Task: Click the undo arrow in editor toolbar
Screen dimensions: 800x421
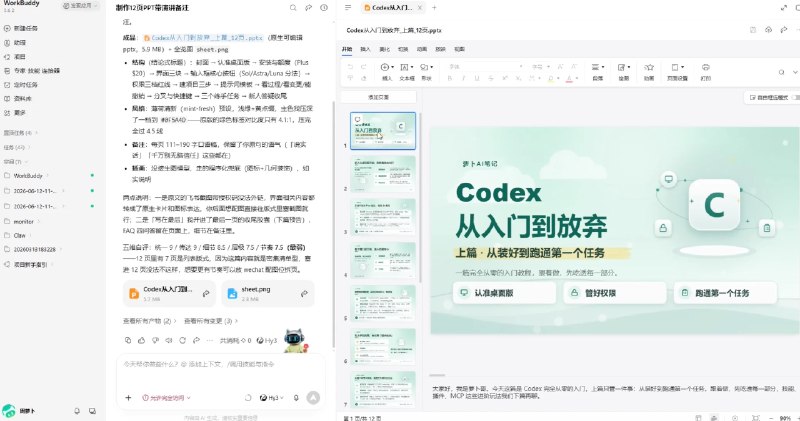Action: [350, 67]
